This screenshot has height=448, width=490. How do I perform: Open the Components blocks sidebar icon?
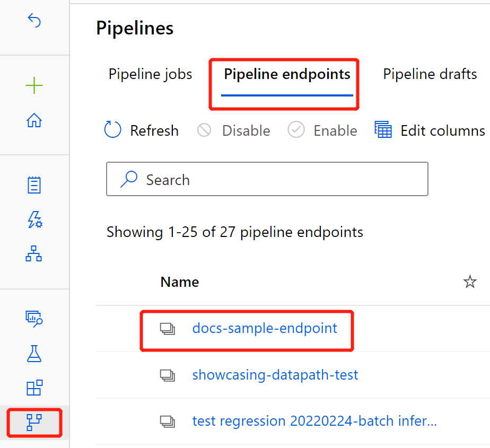click(34, 388)
